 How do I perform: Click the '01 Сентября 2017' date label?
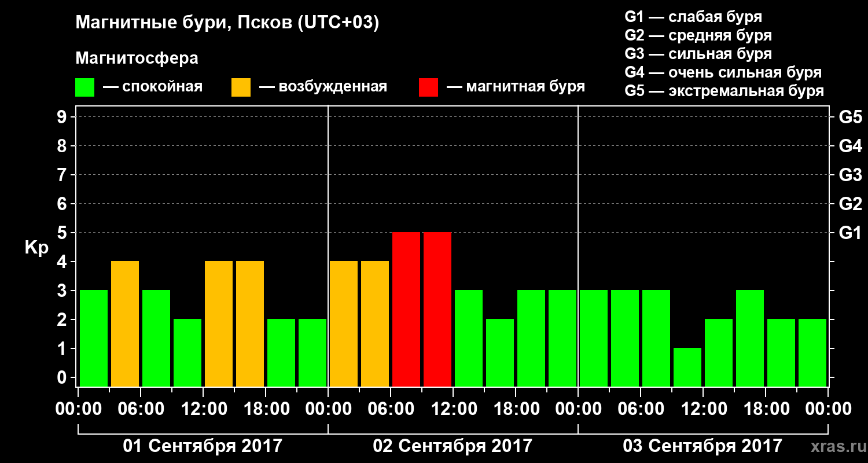(203, 446)
